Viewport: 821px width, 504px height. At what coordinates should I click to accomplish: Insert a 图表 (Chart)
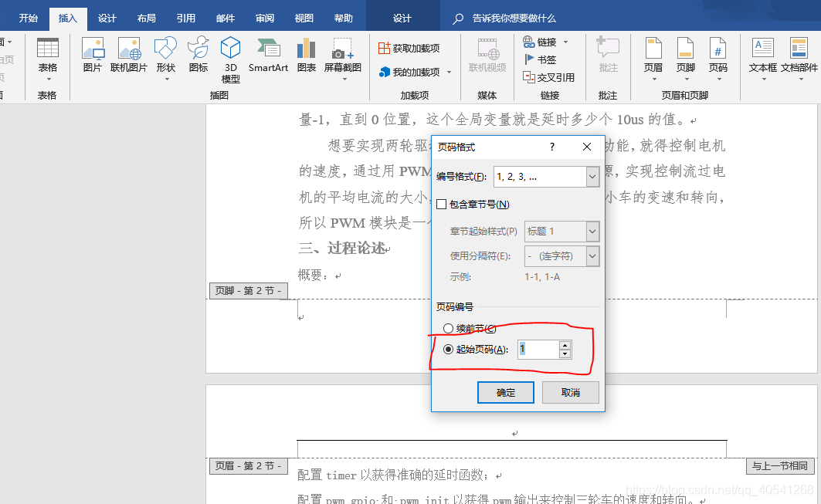(307, 55)
